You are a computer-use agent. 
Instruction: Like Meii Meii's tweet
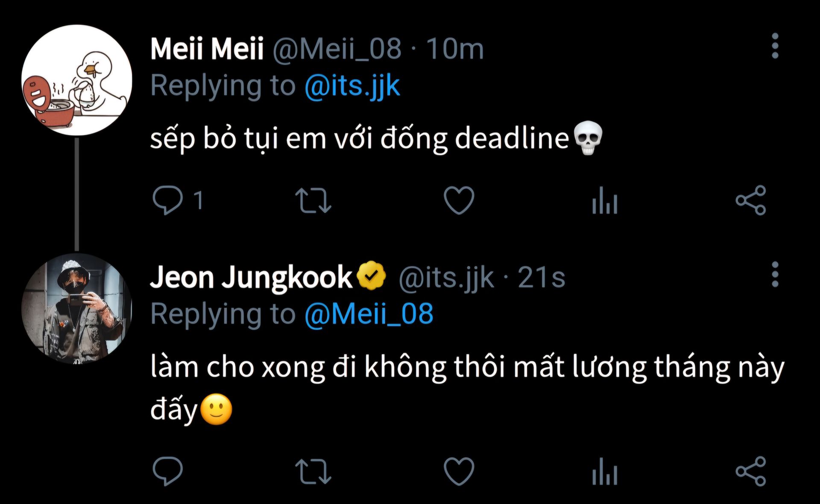pyautogui.click(x=459, y=200)
